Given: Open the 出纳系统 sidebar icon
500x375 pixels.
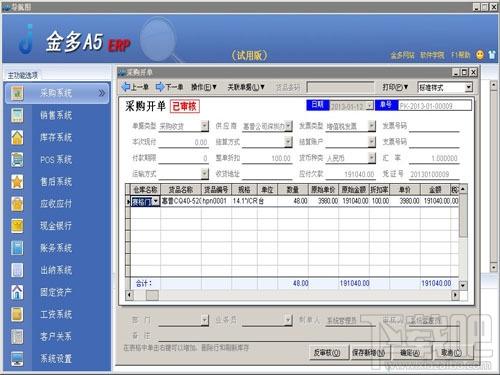Looking at the screenshot, I should (x=17, y=270).
